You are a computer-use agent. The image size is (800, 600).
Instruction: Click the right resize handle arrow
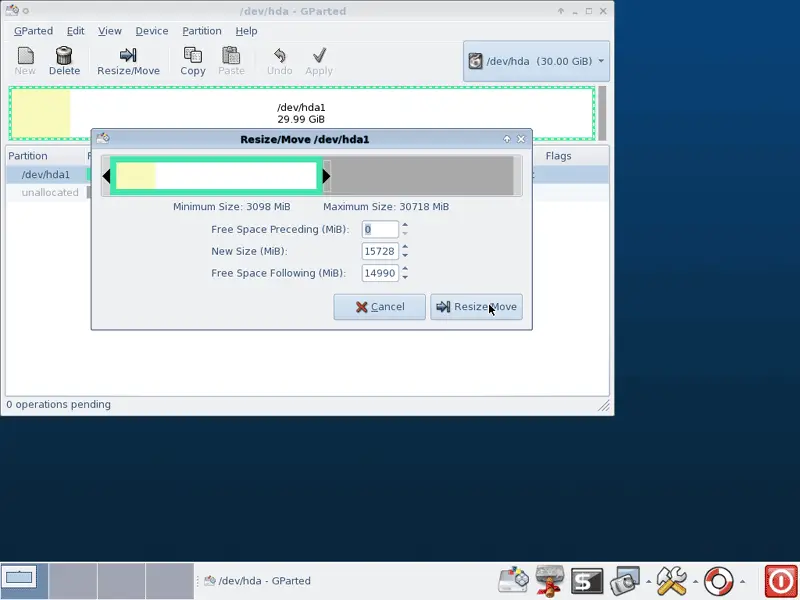click(327, 176)
